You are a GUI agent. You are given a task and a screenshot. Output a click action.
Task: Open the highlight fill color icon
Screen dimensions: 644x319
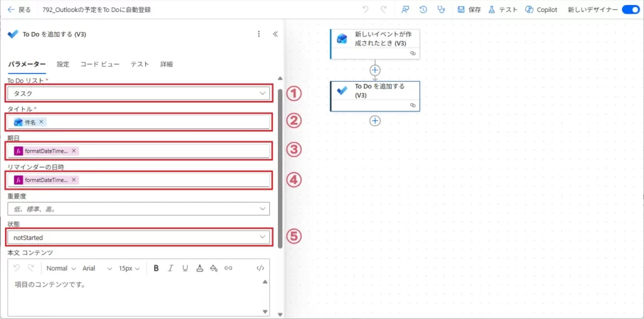click(214, 268)
